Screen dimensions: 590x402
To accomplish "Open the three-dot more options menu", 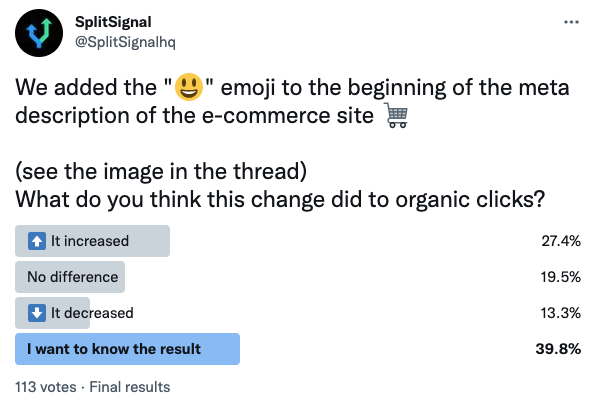I will tap(571, 22).
